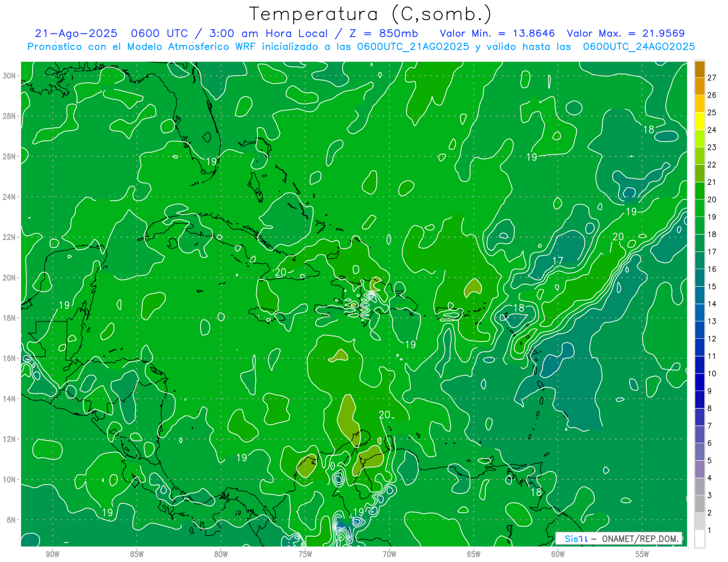Pick the dark blue legend swatch between 9 and 10
Image resolution: width=728 pixels, height=562 pixels.
699,383
